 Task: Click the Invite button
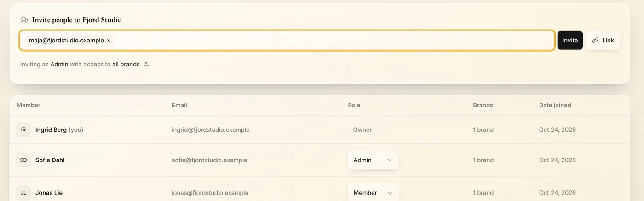point(570,41)
